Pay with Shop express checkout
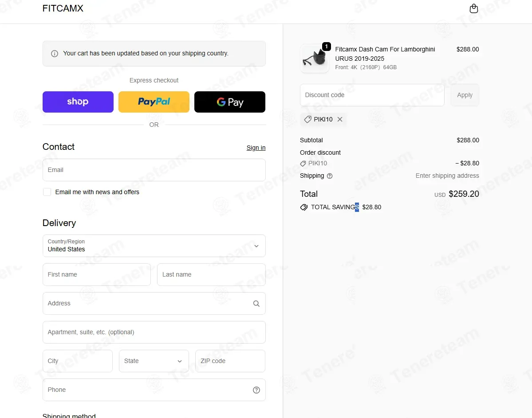 click(x=78, y=102)
